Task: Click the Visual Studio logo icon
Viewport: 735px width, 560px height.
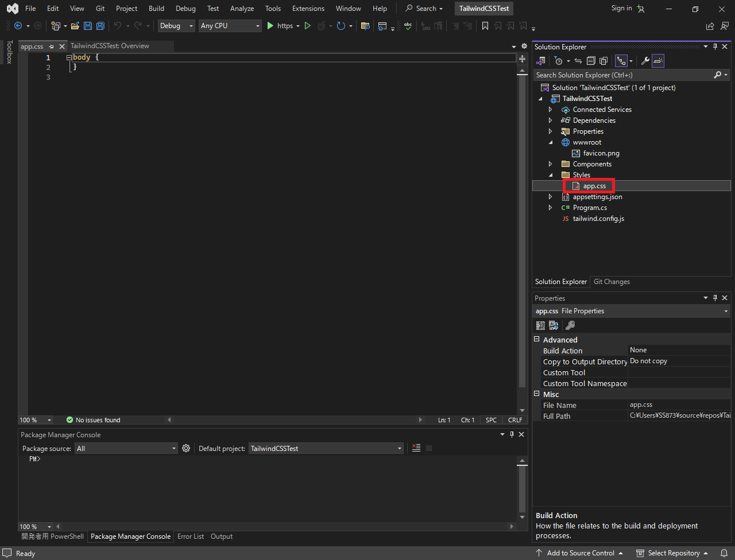Action: click(12, 9)
